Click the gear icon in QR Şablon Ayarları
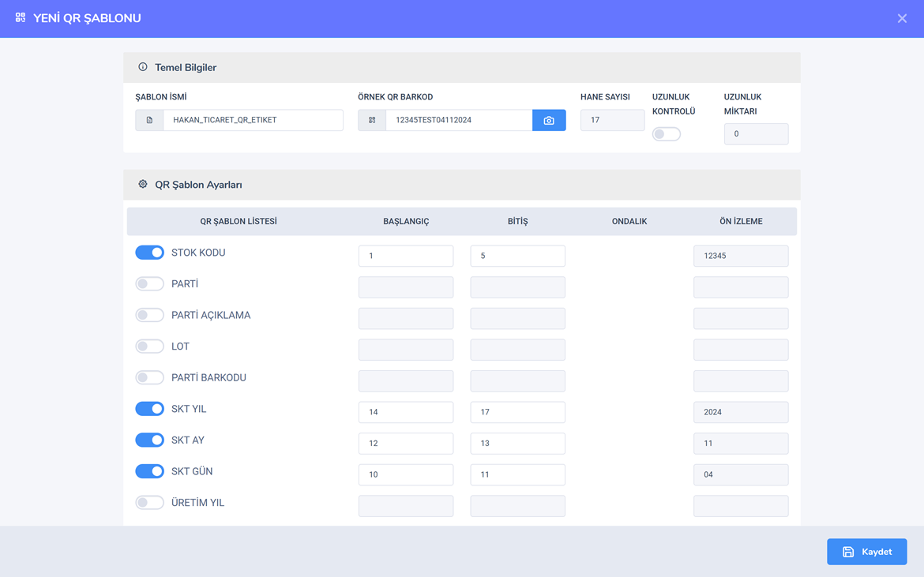The image size is (924, 577). click(x=143, y=184)
